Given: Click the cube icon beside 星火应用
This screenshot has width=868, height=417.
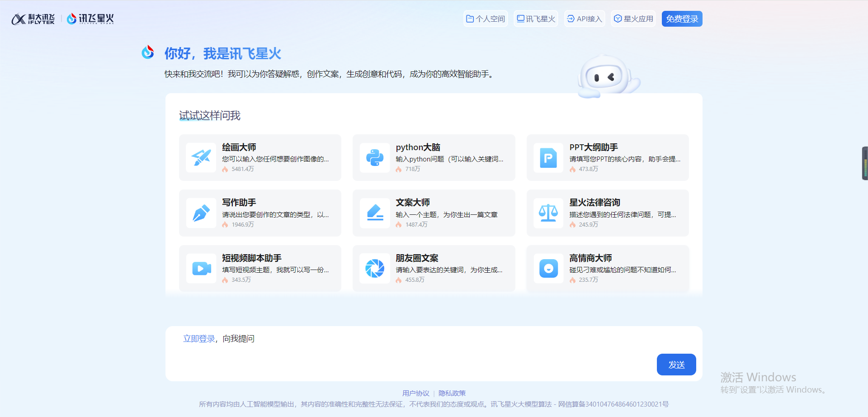Looking at the screenshot, I should pos(618,19).
